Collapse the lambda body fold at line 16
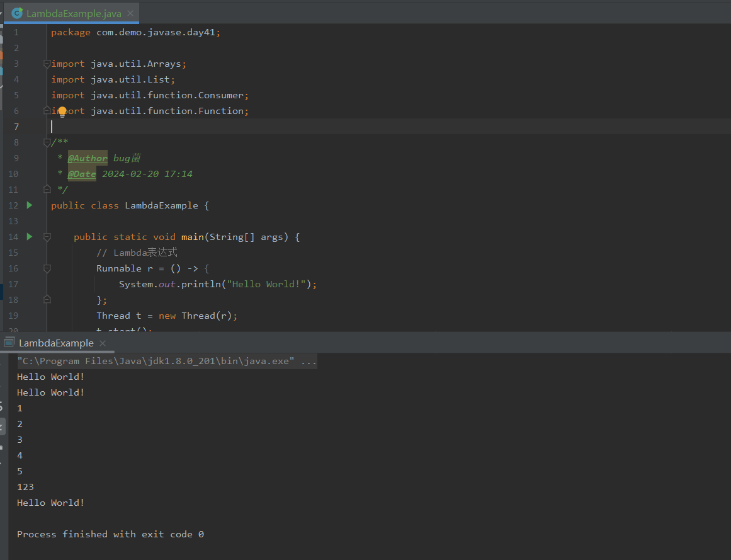 47,268
